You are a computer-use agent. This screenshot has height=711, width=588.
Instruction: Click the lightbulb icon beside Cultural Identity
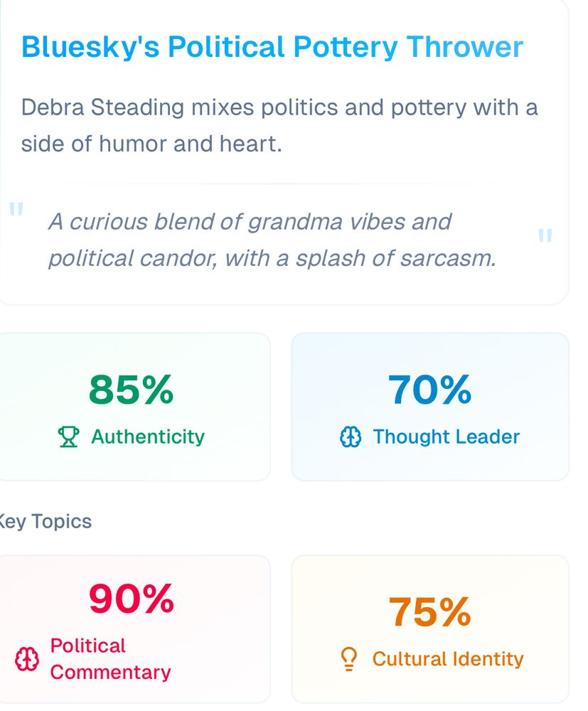pos(348,659)
